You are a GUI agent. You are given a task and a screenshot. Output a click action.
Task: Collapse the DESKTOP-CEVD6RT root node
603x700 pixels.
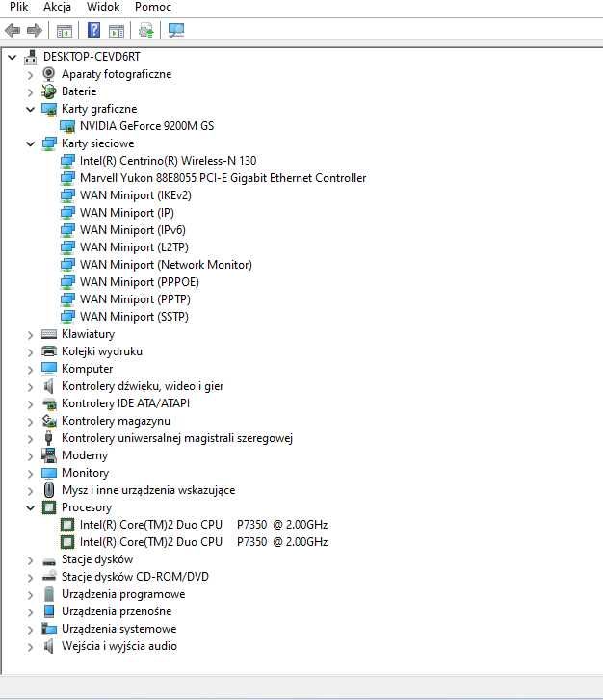13,57
